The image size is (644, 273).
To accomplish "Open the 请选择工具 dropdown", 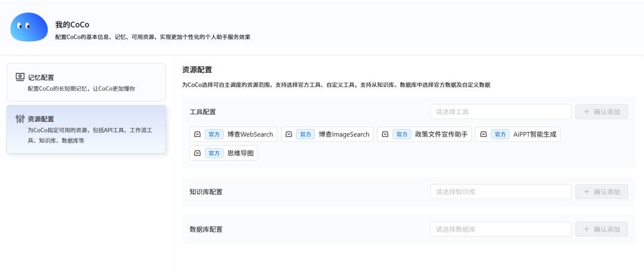I will 501,112.
